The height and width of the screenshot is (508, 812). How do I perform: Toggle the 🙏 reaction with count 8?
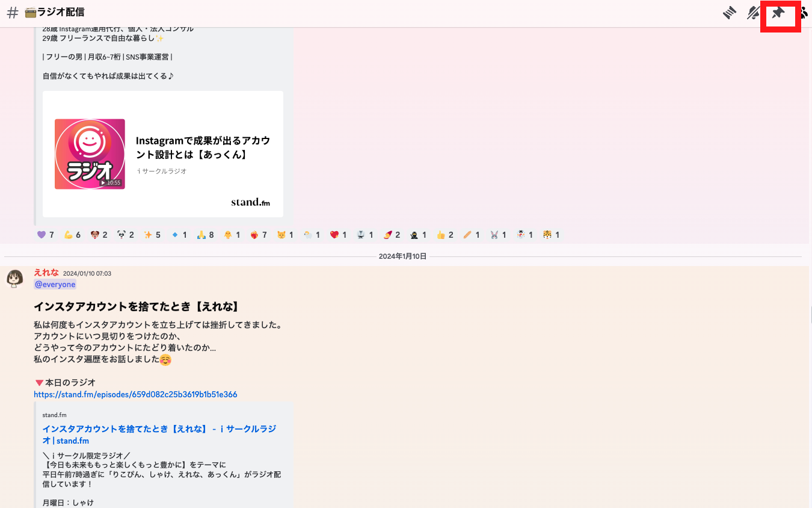pyautogui.click(x=200, y=235)
